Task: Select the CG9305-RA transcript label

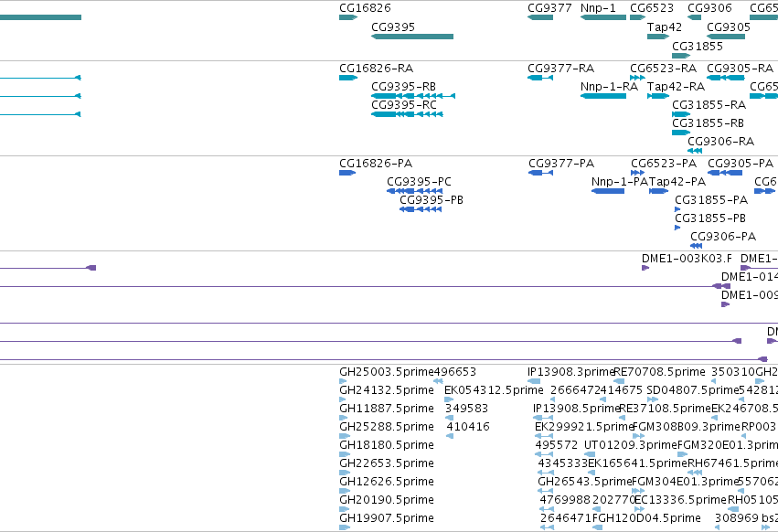Action: pos(740,68)
